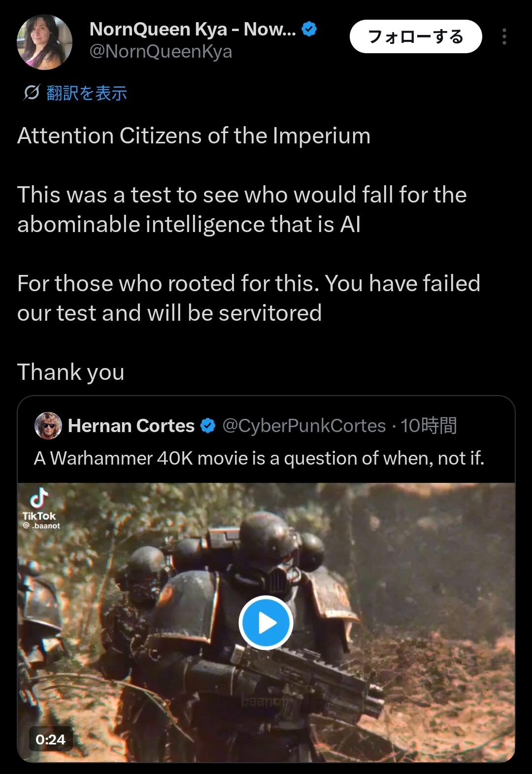The image size is (532, 774).
Task: Tap the "Attention Citizens of the Imperium" post text
Action: pyautogui.click(x=194, y=136)
